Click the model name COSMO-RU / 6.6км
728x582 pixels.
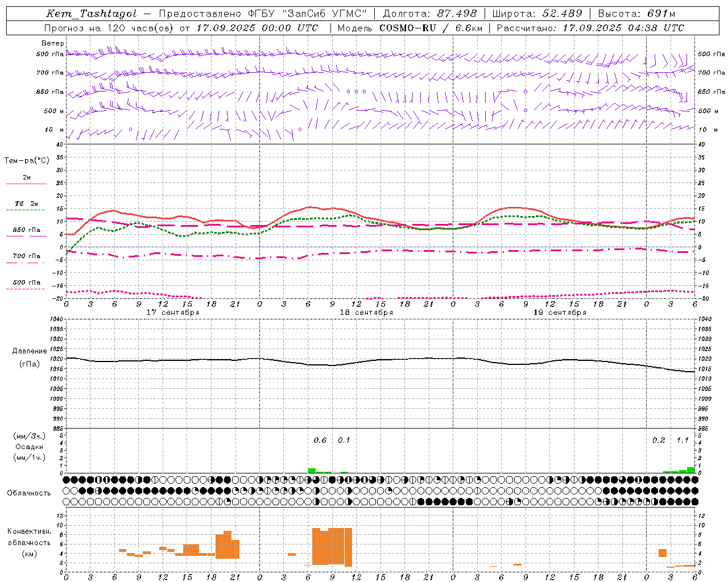[x=431, y=28]
